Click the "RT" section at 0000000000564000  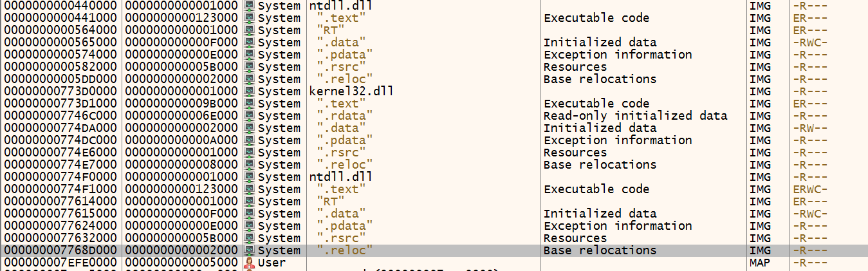pyautogui.click(x=331, y=30)
